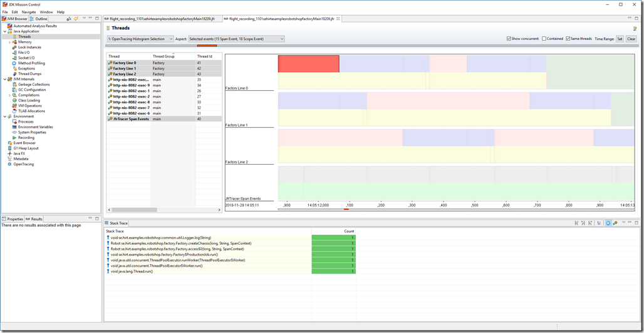Toggle the highlighted round button in Stack Trace toolbar

point(608,223)
